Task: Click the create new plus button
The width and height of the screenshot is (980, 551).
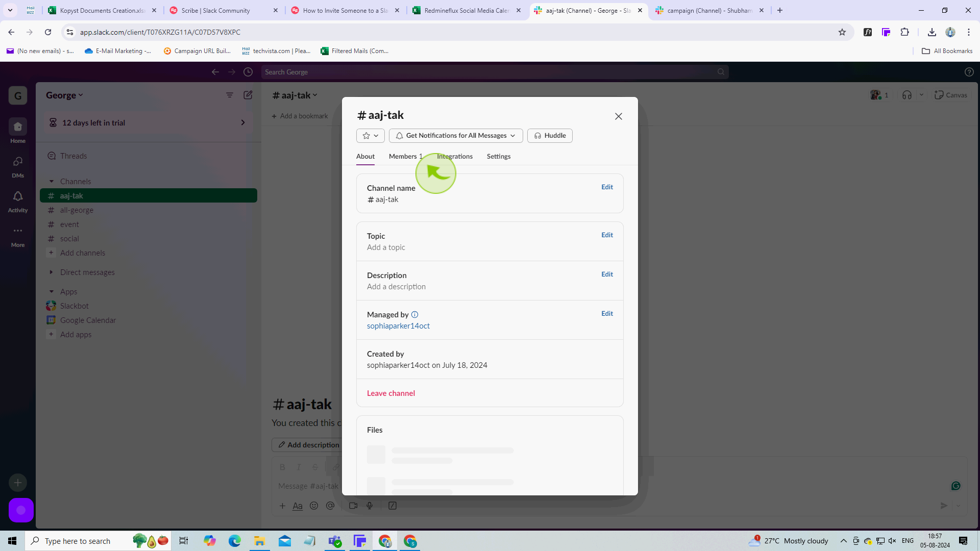Action: tap(18, 483)
